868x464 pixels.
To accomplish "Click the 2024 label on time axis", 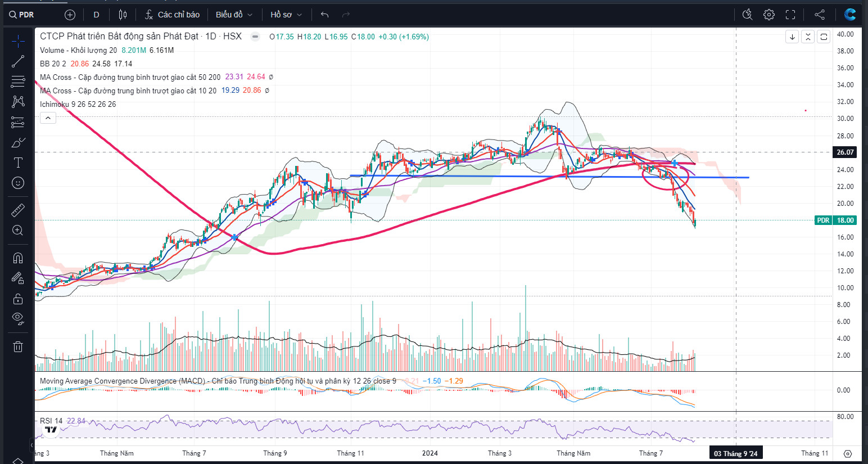I will (430, 453).
